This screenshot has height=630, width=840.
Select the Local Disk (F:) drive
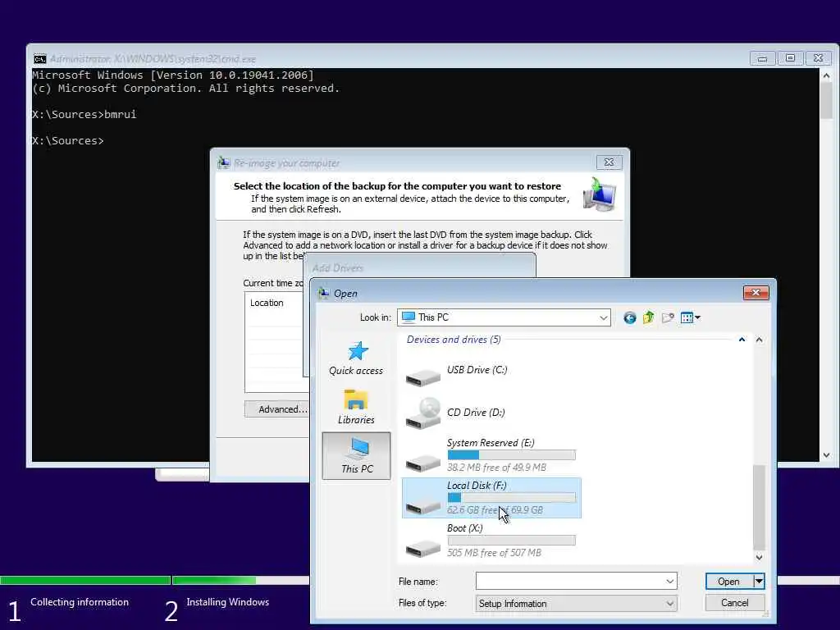click(491, 498)
